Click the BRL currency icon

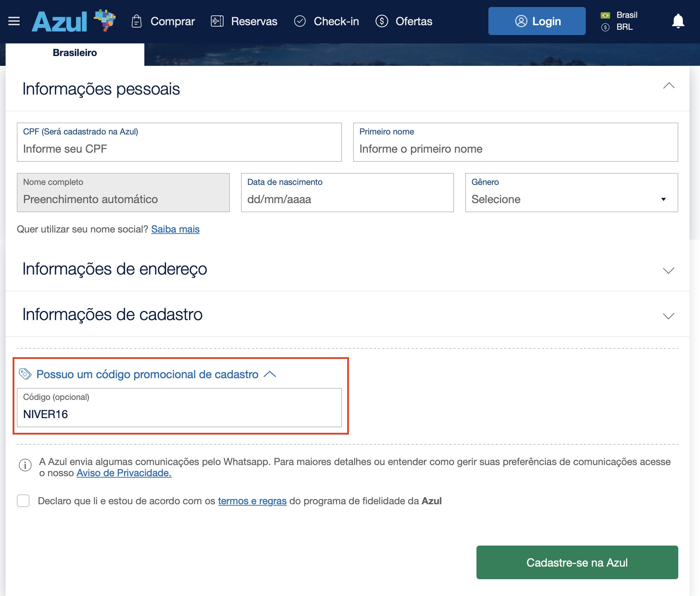(x=605, y=27)
